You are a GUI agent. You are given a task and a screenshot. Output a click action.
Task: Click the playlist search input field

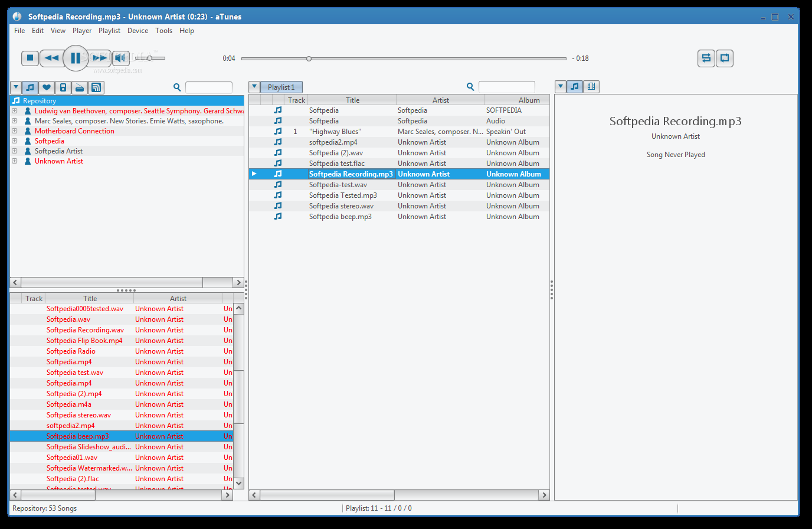(506, 87)
